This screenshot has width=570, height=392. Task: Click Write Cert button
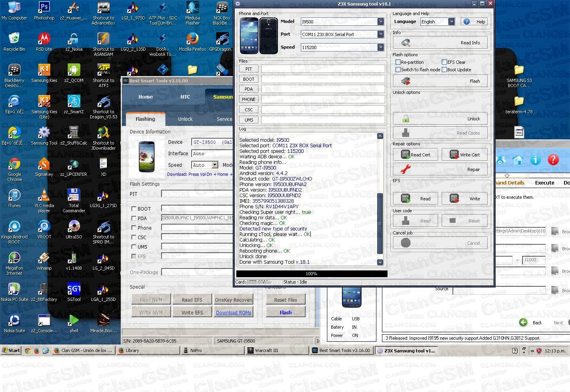[465, 155]
